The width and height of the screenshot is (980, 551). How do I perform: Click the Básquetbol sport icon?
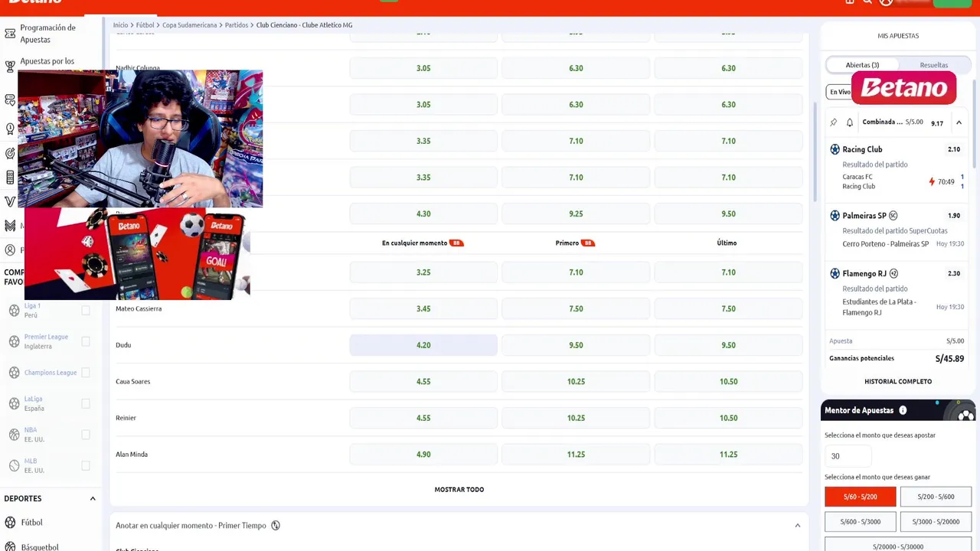click(10, 546)
